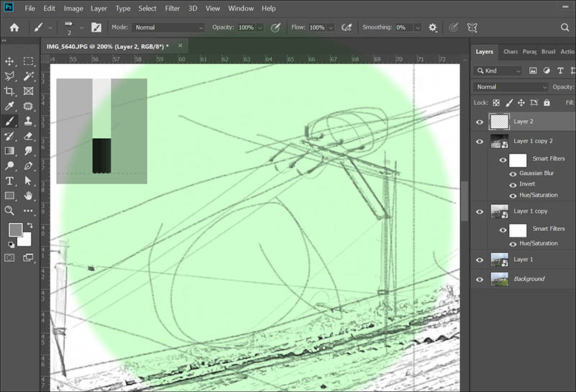Open smoothing options gear
The image size is (576, 392).
pyautogui.click(x=433, y=27)
